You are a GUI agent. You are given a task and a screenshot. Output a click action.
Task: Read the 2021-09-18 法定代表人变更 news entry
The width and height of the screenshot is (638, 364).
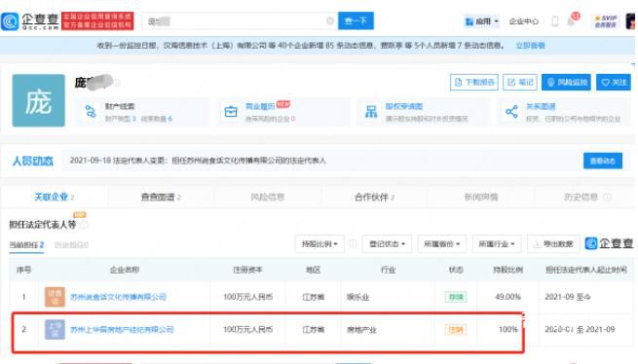tap(198, 161)
